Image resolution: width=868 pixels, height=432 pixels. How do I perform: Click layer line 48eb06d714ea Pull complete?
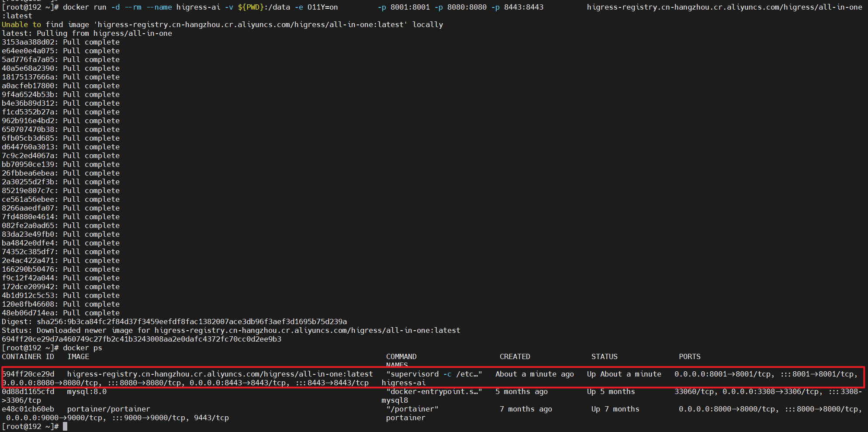61,313
